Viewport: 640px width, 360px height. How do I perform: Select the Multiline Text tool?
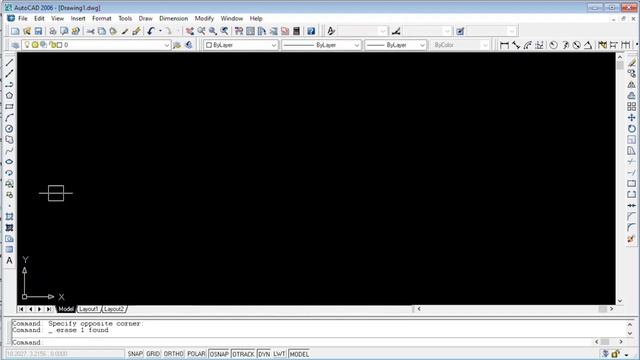pos(9,261)
